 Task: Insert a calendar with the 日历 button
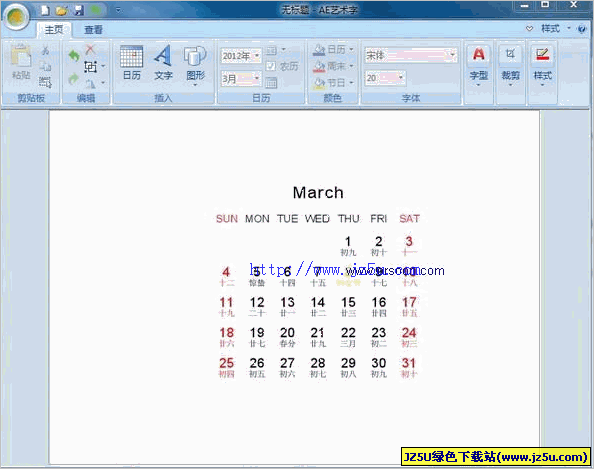[x=131, y=63]
